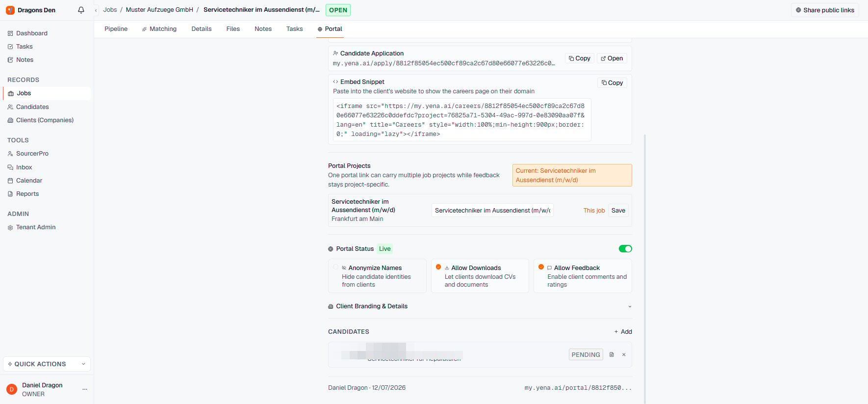Switch to the Pipeline tab
Image resolution: width=868 pixels, height=404 pixels.
(116, 29)
